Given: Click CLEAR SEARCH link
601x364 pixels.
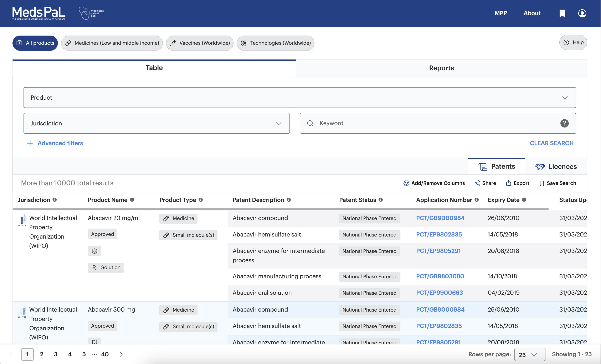Looking at the screenshot, I should click(551, 143).
